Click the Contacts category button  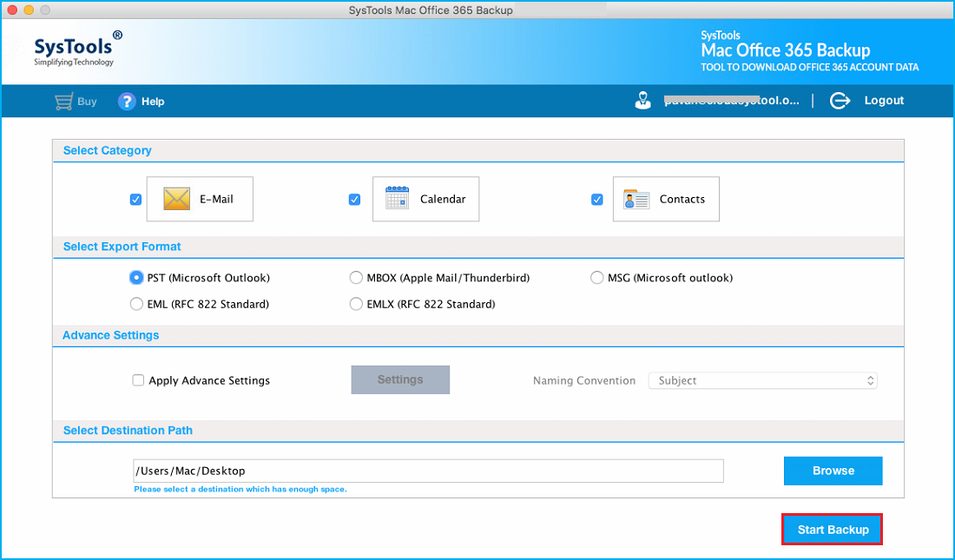point(666,200)
